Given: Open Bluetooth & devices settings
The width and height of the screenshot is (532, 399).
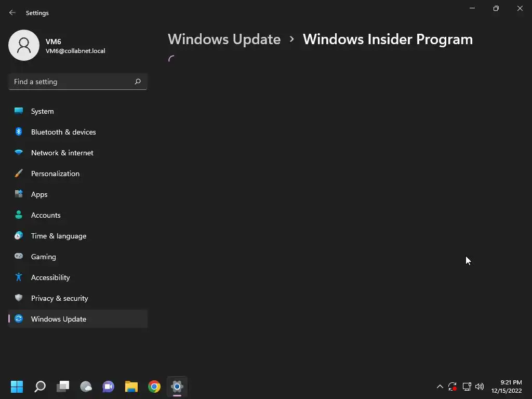Looking at the screenshot, I should [x=78, y=132].
